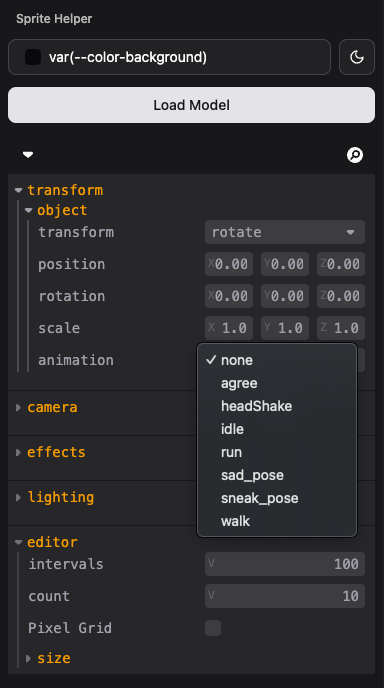Click the Load Model button

tap(191, 105)
